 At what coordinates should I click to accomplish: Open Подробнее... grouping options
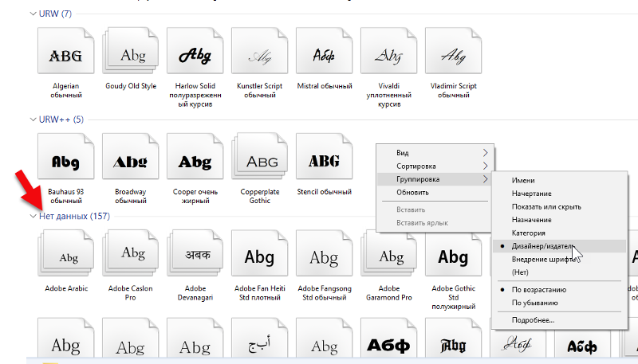coord(559,320)
